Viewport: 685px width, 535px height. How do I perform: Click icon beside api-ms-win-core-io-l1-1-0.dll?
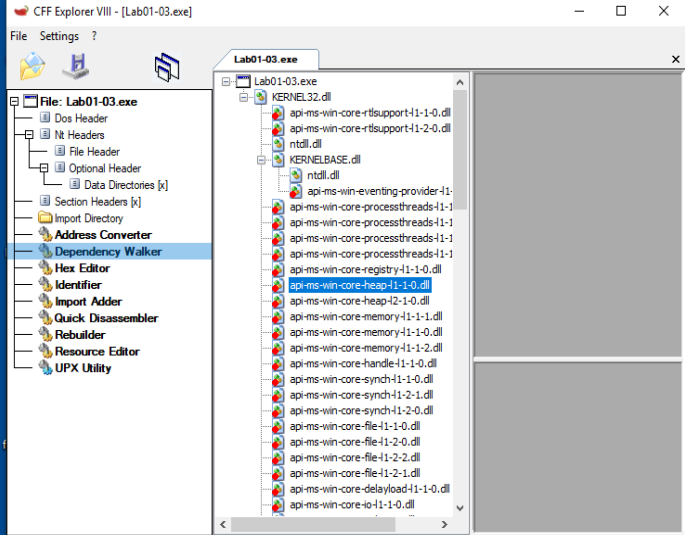click(x=278, y=505)
